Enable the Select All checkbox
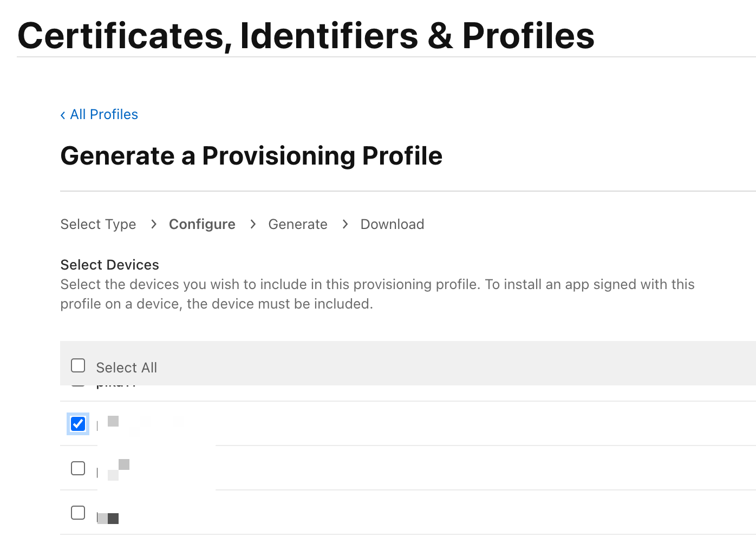The width and height of the screenshot is (756, 550). click(78, 366)
